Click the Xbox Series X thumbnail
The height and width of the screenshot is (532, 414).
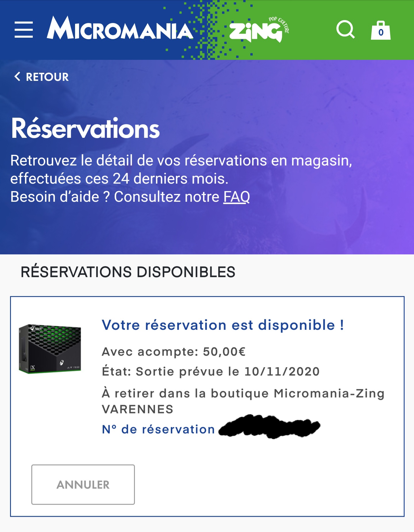(50, 349)
